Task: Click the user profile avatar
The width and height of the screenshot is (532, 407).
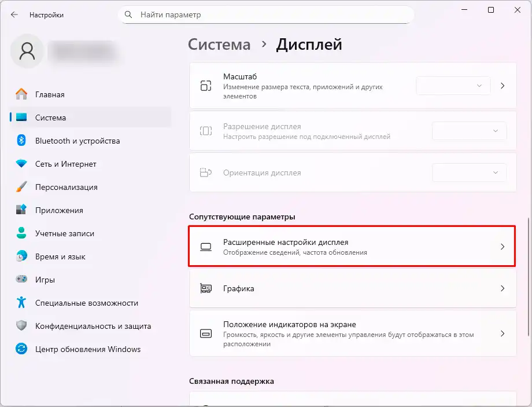Action: coord(27,52)
